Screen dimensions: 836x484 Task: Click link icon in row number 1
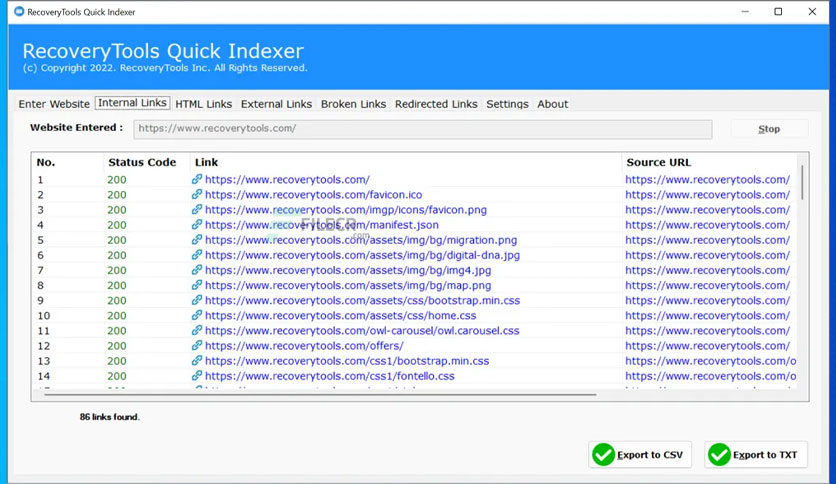click(x=197, y=179)
